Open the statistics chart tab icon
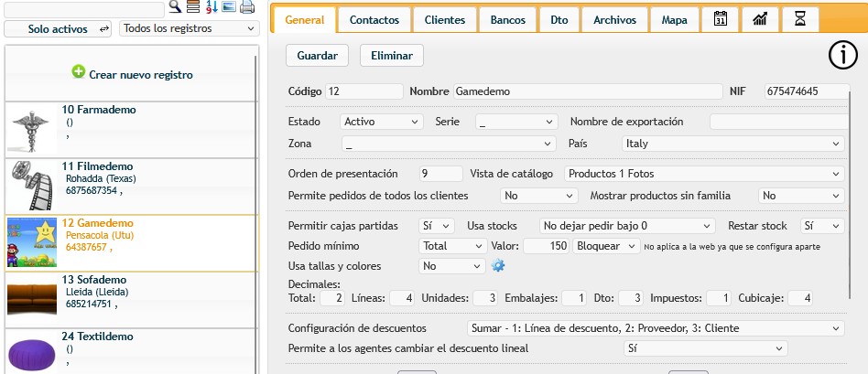 761,20
